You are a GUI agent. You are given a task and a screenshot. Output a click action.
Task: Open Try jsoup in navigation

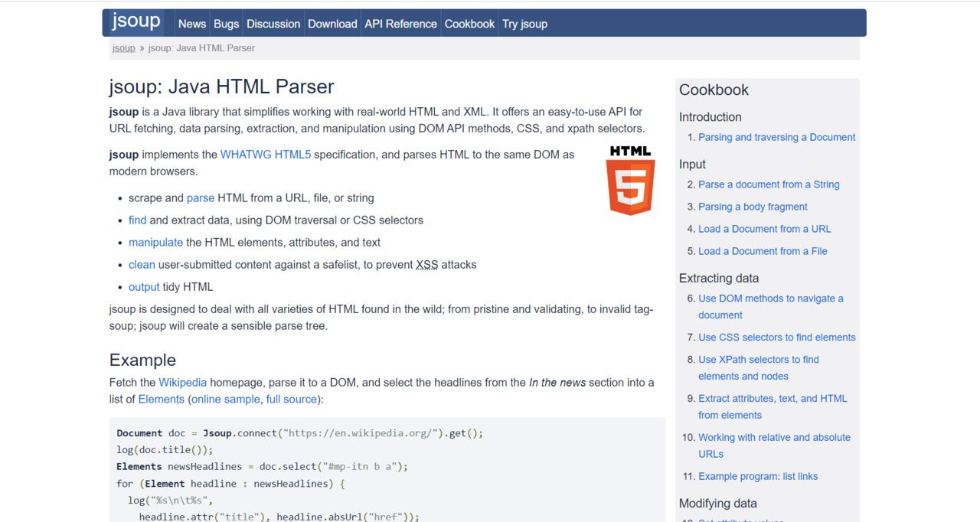(524, 24)
